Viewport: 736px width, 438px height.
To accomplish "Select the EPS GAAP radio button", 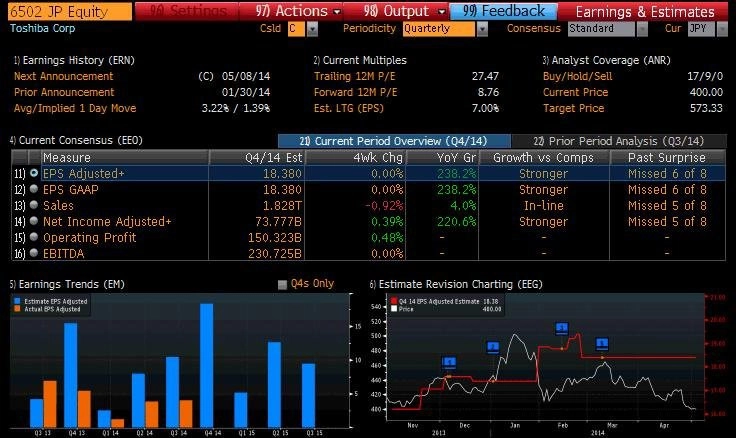I will [x=34, y=189].
